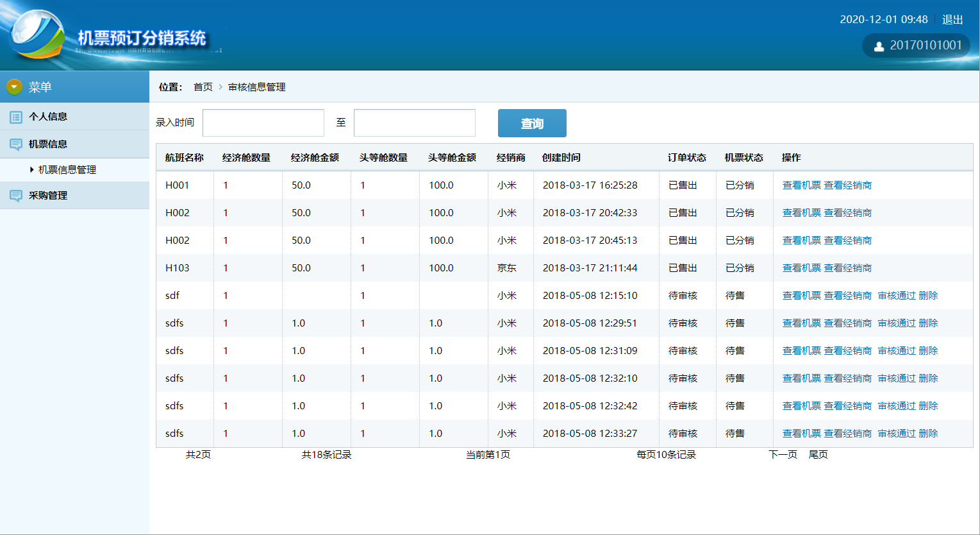Open the 首页 breadcrumb link
980x535 pixels.
pyautogui.click(x=202, y=87)
